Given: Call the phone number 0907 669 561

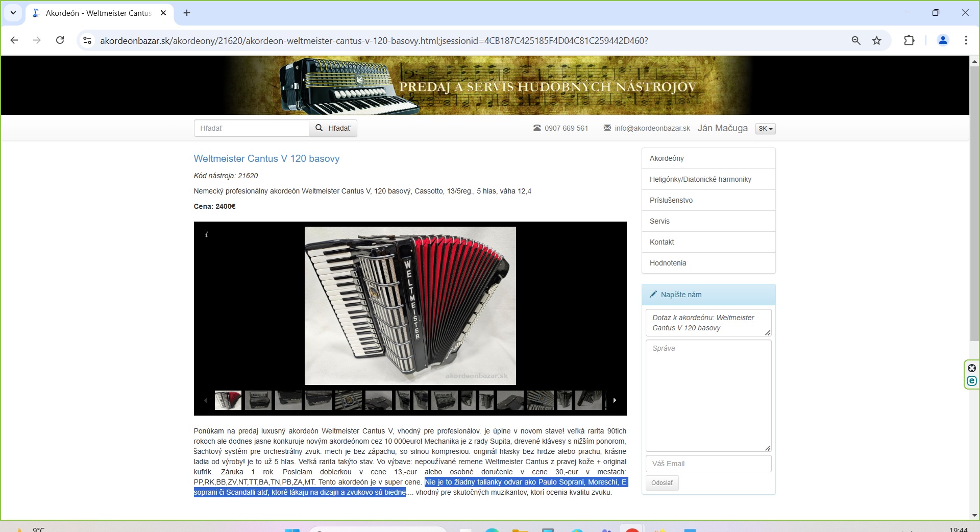Looking at the screenshot, I should 566,128.
